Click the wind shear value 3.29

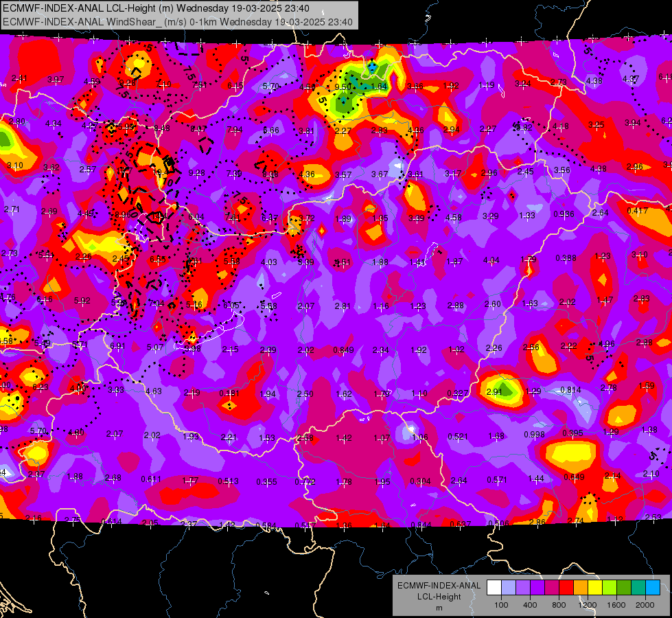490,216
